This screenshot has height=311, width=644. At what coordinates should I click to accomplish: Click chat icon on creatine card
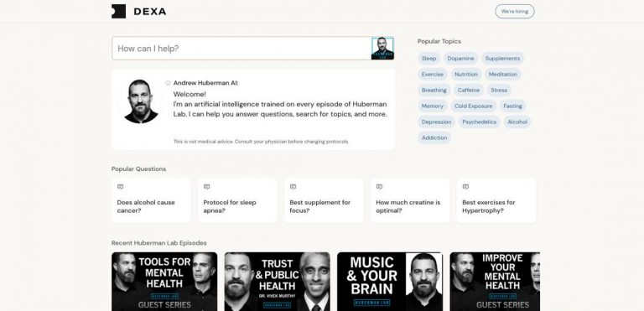[x=379, y=187]
